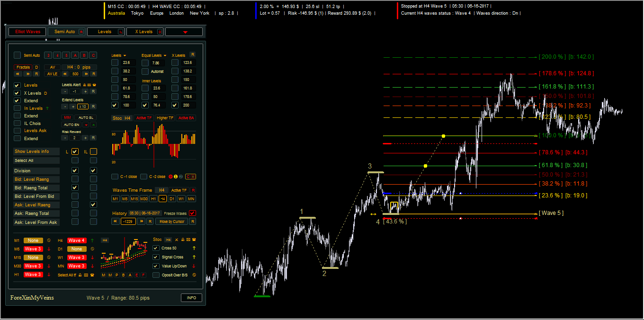Select the D1 waves time frame
The height and width of the screenshot is (320, 644).
point(172,199)
